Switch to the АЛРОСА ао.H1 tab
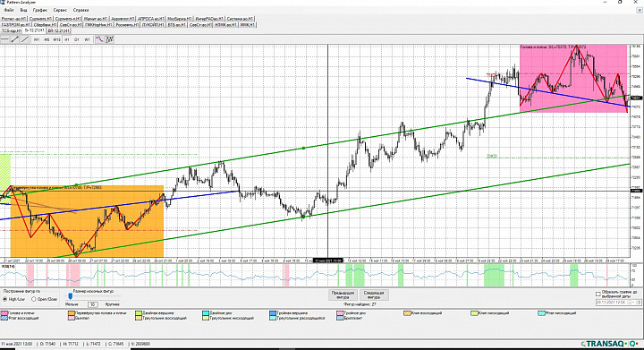The height and width of the screenshot is (350, 644). click(x=151, y=19)
